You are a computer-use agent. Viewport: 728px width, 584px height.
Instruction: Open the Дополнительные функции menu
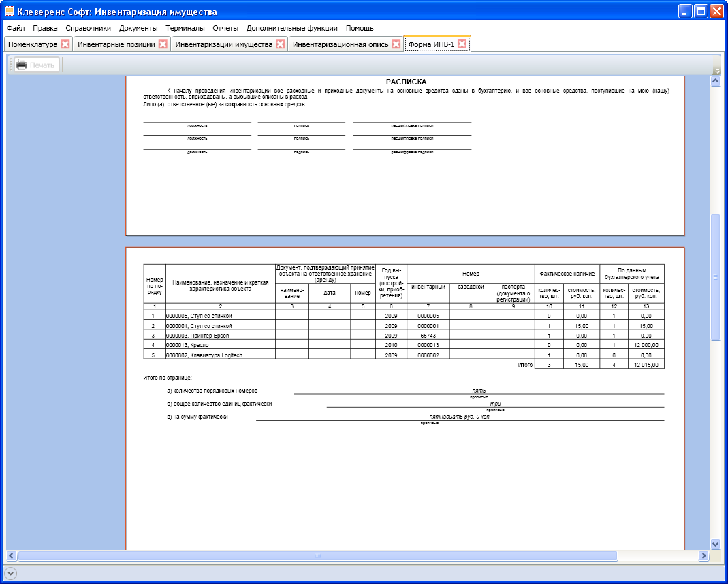point(292,28)
